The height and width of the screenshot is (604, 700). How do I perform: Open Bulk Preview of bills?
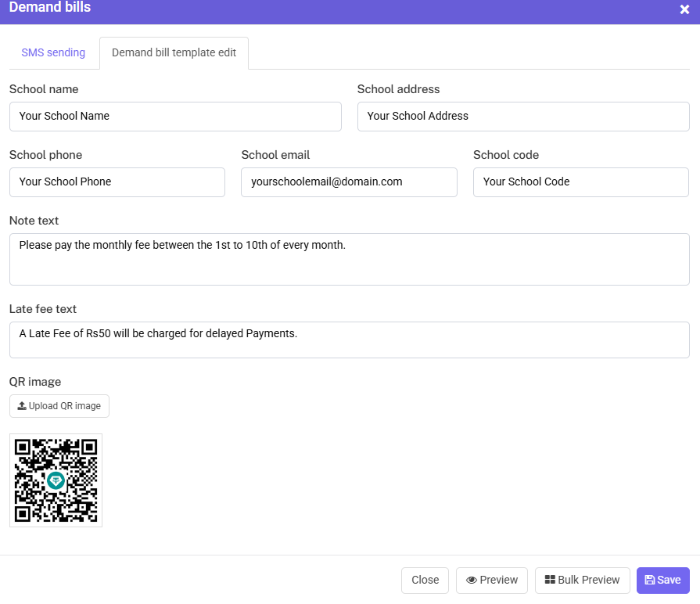(x=583, y=581)
